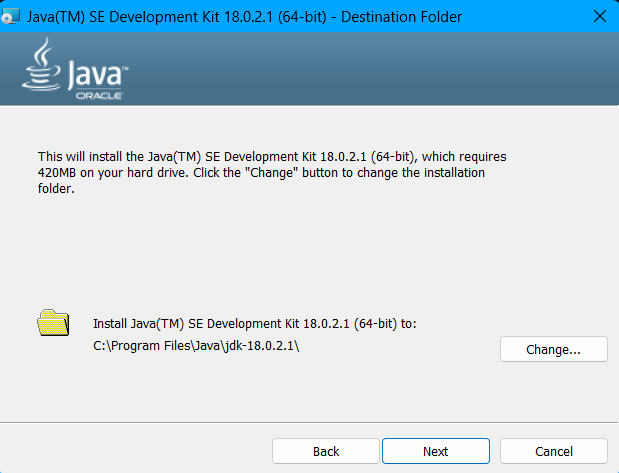Click the Java coffee cup logo

pyautogui.click(x=38, y=66)
